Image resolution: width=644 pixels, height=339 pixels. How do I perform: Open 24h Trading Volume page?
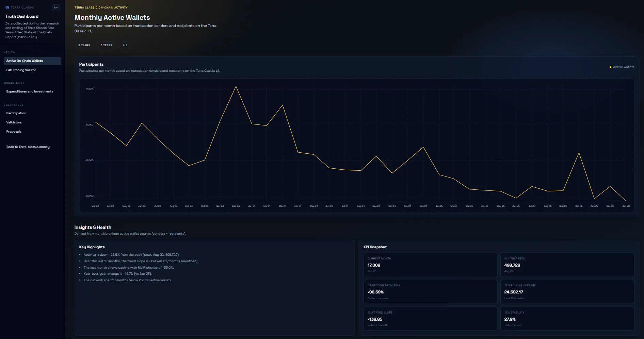[21, 70]
